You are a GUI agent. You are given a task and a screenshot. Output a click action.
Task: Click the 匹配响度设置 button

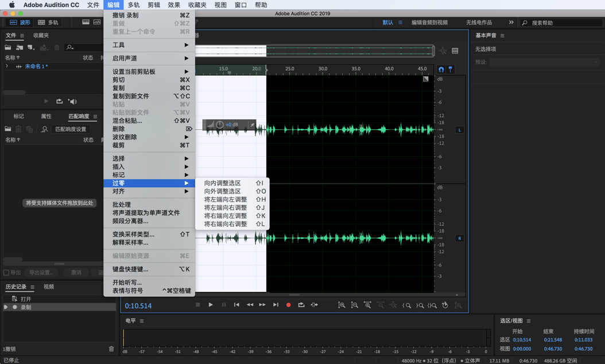click(71, 129)
